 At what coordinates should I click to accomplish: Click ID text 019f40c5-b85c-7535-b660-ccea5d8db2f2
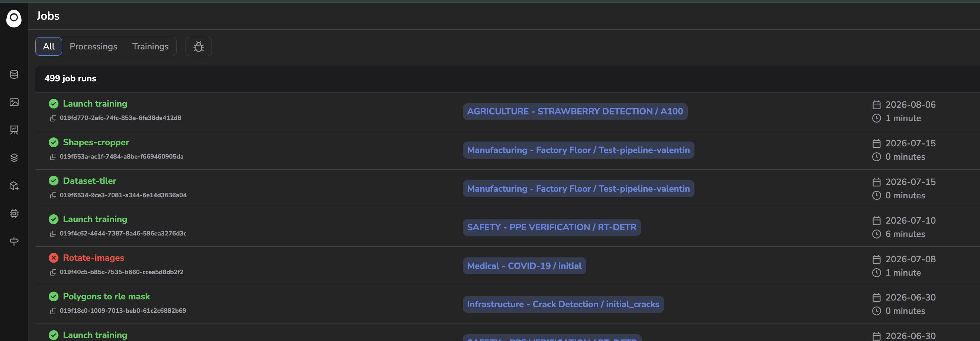pyautogui.click(x=121, y=272)
